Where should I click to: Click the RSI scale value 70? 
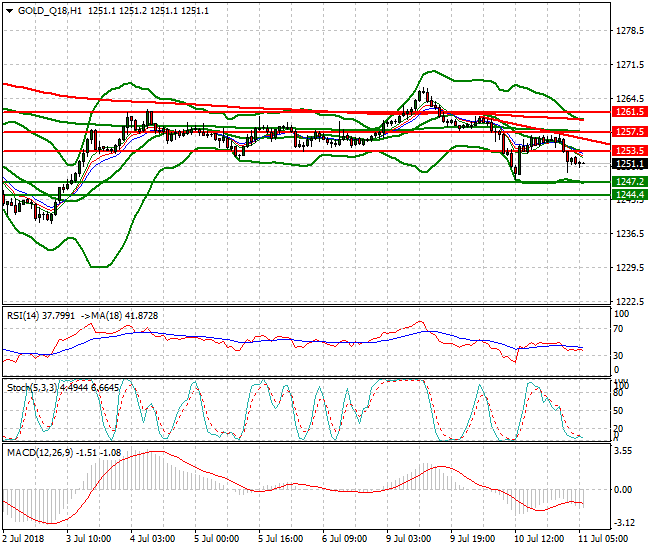coord(618,329)
